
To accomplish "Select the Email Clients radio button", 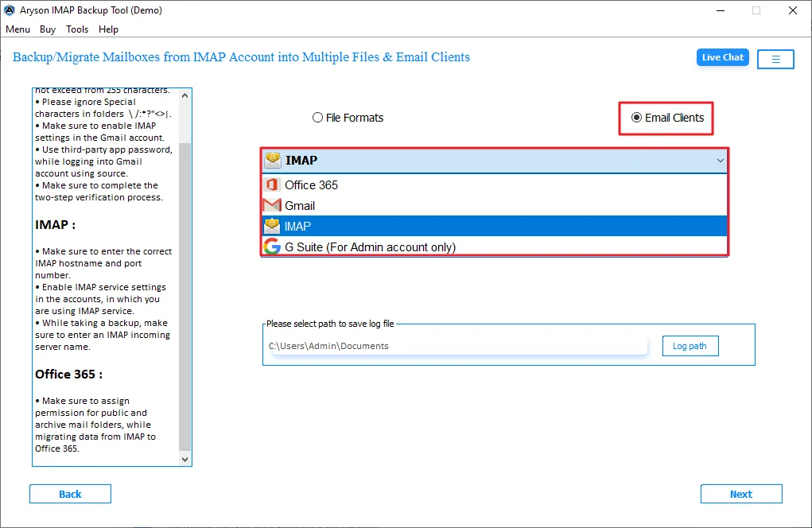I will [x=636, y=118].
